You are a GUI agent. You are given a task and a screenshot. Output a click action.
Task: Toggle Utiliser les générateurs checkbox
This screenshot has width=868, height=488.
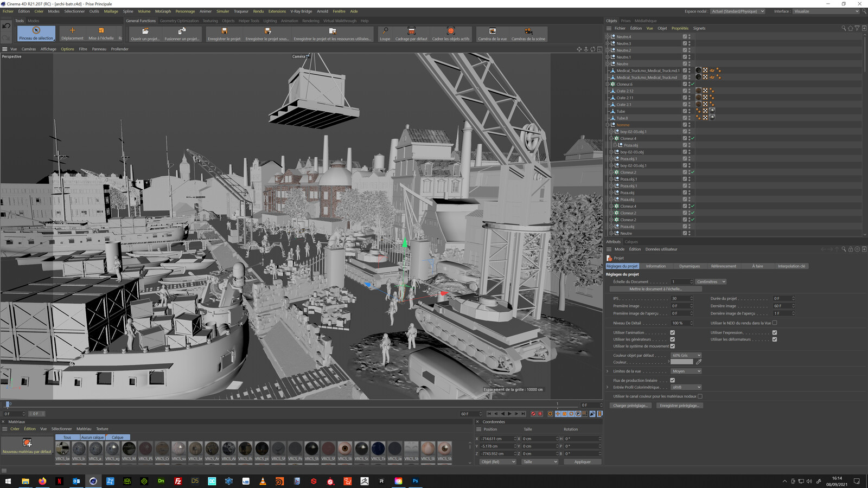[x=672, y=339]
